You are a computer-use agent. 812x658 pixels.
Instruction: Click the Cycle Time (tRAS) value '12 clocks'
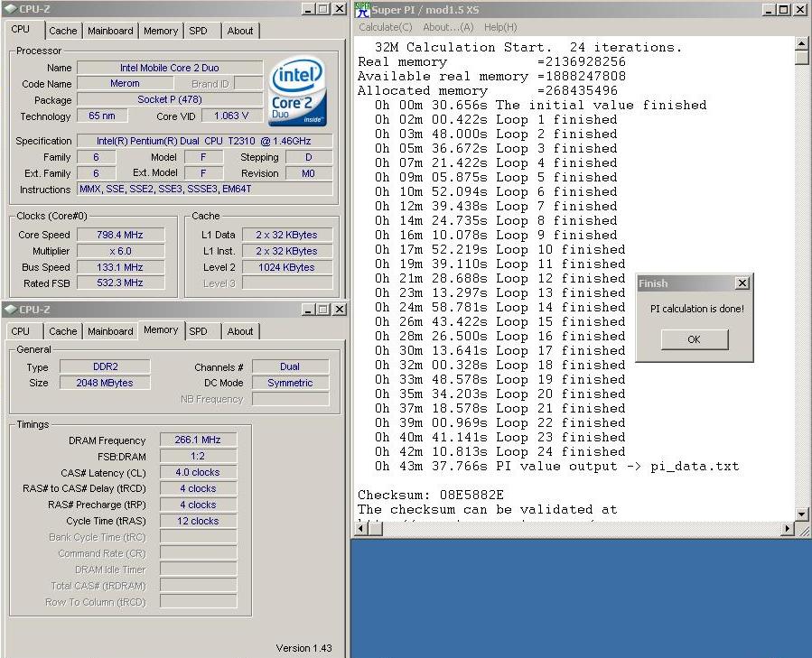coord(199,521)
